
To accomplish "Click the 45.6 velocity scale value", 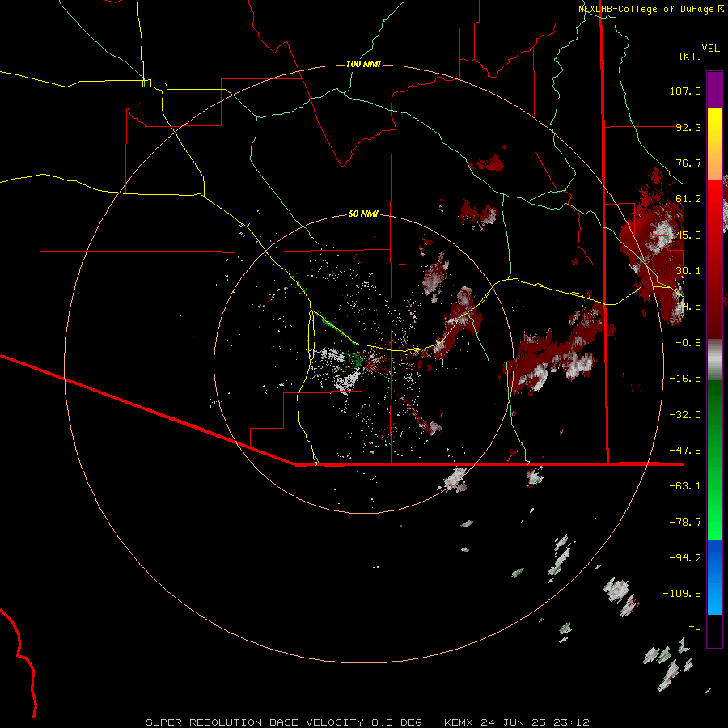I will [x=688, y=235].
